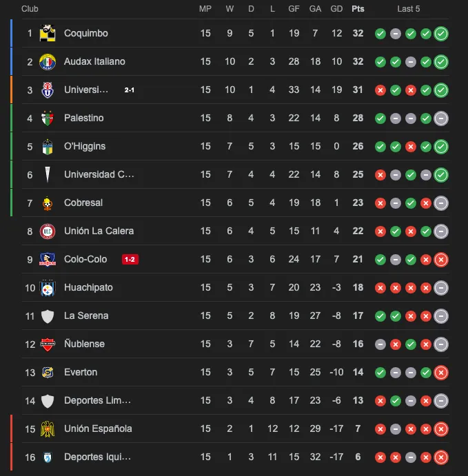Click the Coquimbo club crest icon
Viewport: 468px width, 476px height.
tap(48, 33)
